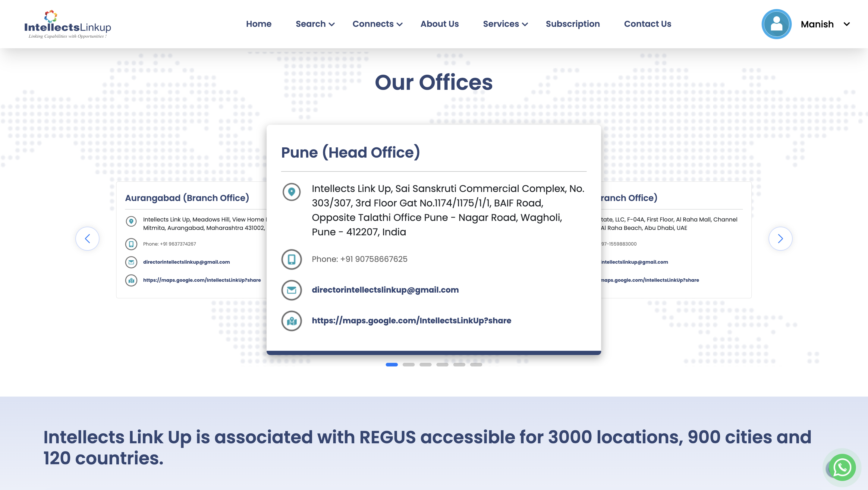Go to About Us page
This screenshot has width=868, height=490.
tap(439, 24)
